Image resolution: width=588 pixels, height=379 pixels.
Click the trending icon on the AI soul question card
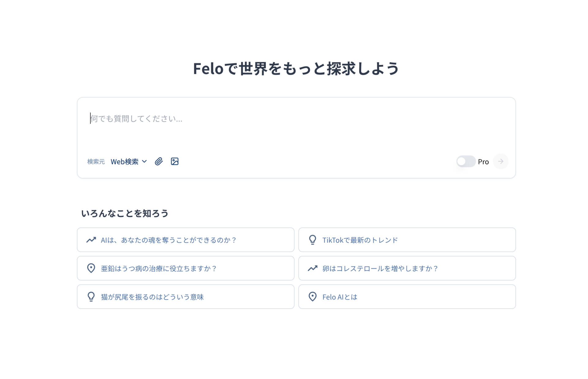pyautogui.click(x=91, y=240)
